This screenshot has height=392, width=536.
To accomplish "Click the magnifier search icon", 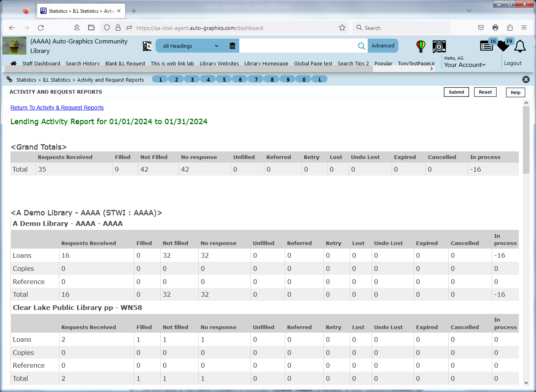I will pos(361,46).
